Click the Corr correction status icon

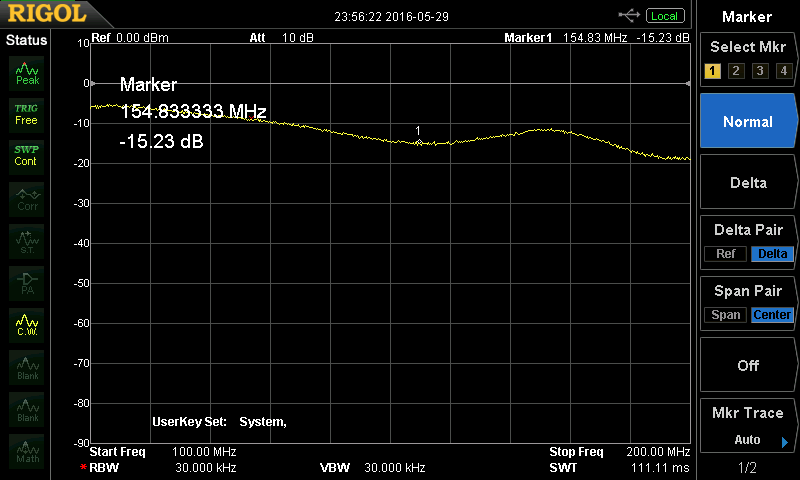tap(27, 200)
